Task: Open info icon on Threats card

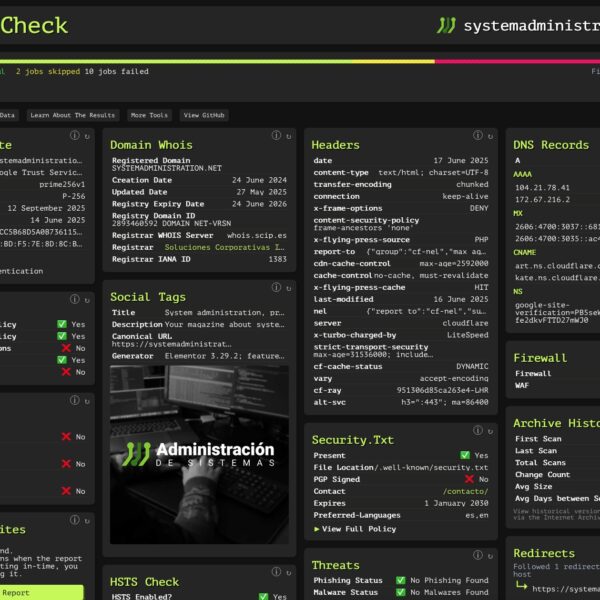Action: point(478,555)
